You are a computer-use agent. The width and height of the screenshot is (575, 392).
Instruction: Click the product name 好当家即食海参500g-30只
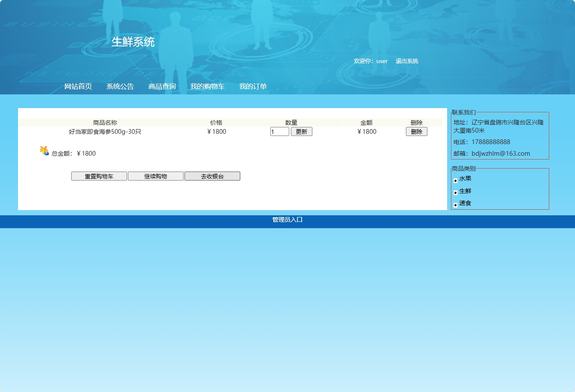click(104, 132)
